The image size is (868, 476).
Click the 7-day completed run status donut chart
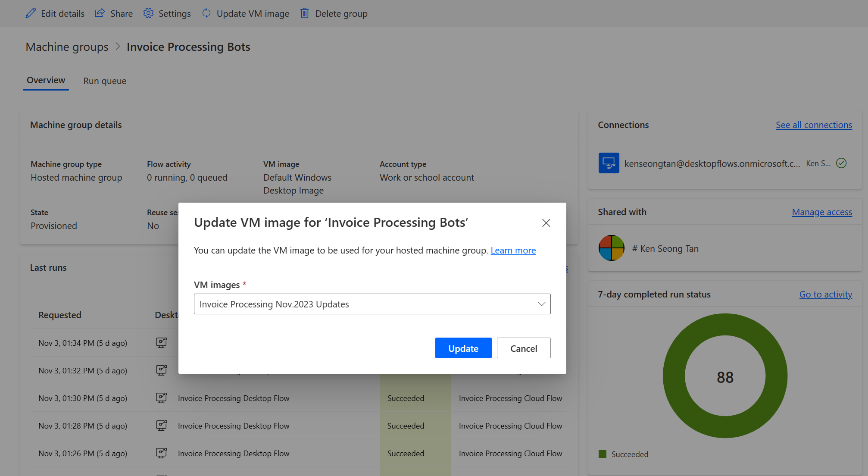(724, 376)
